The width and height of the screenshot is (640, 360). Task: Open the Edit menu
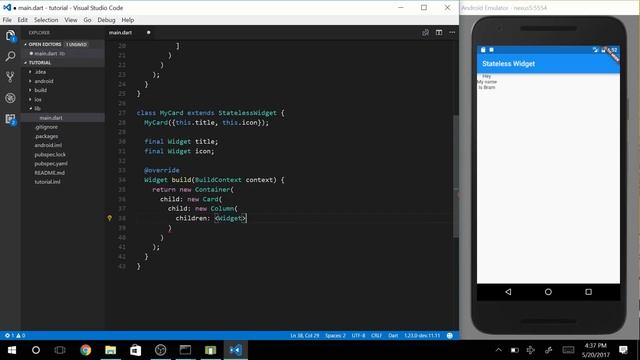coord(22,20)
